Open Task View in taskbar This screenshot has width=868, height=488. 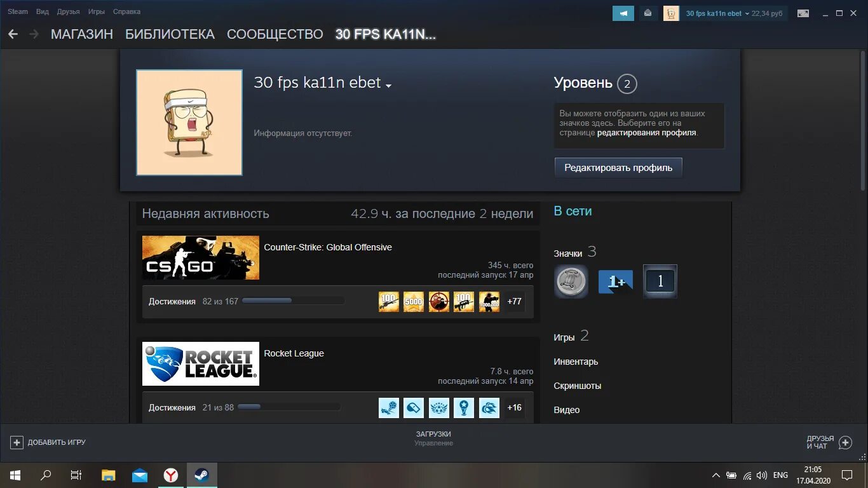click(76, 475)
